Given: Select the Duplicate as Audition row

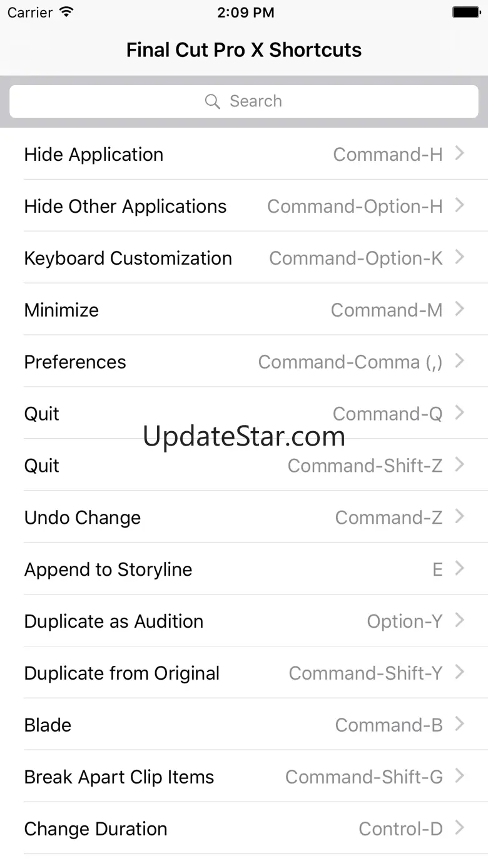Looking at the screenshot, I should (244, 621).
